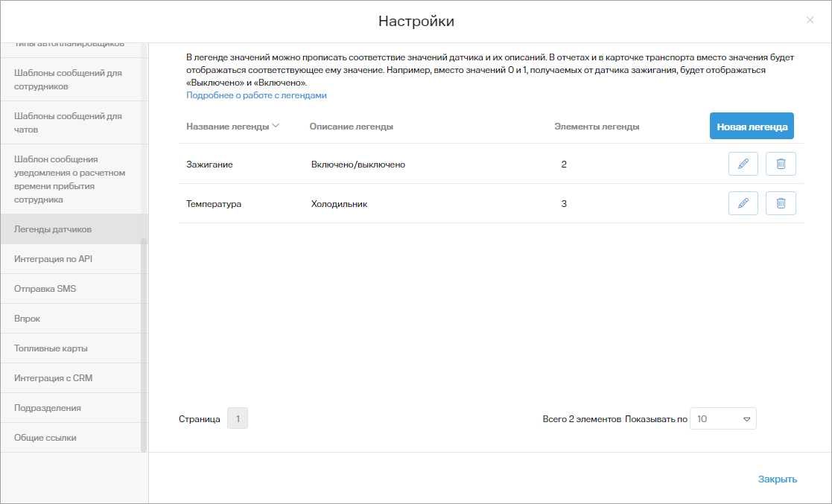Click the Новая легенда button
The image size is (832, 504).
752,127
